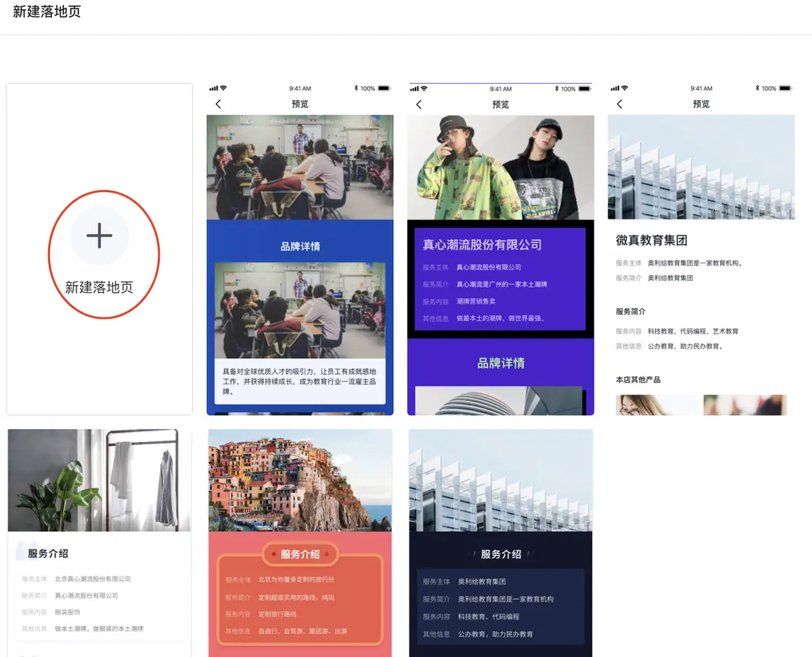812x657 pixels.
Task: Click the 服务简介 section heading in 微真 template
Action: [631, 311]
